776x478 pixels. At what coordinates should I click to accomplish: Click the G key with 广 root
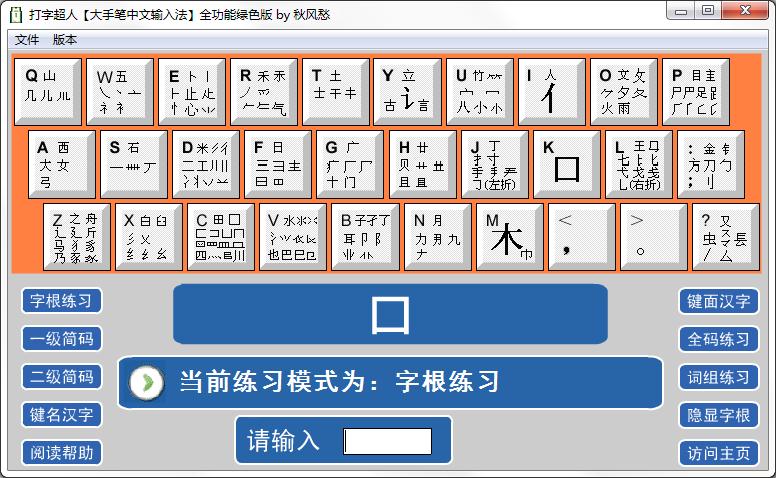350,164
